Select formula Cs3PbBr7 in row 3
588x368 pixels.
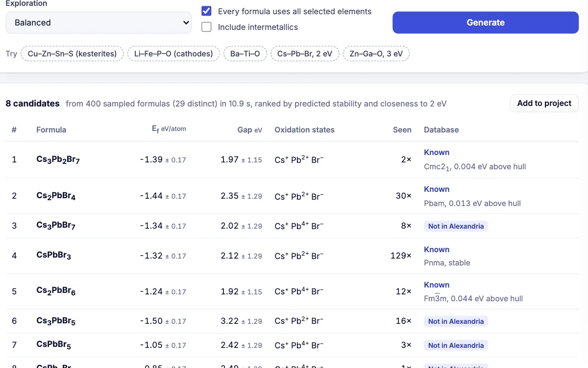pyautogui.click(x=56, y=226)
